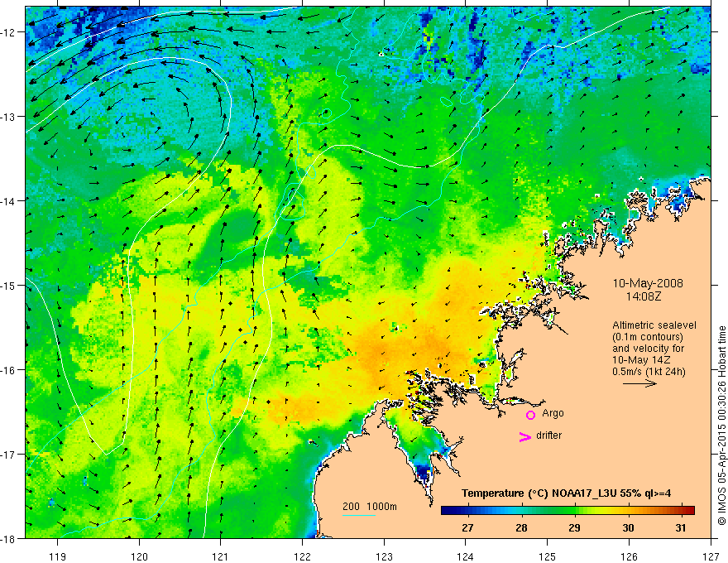Click the color bar tick label 27

click(467, 527)
